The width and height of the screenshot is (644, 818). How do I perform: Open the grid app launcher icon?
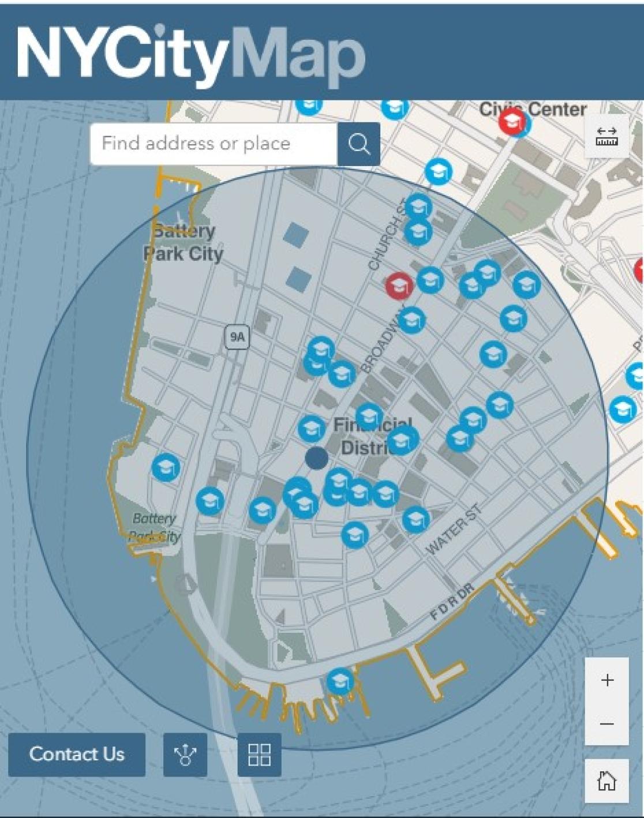[260, 753]
